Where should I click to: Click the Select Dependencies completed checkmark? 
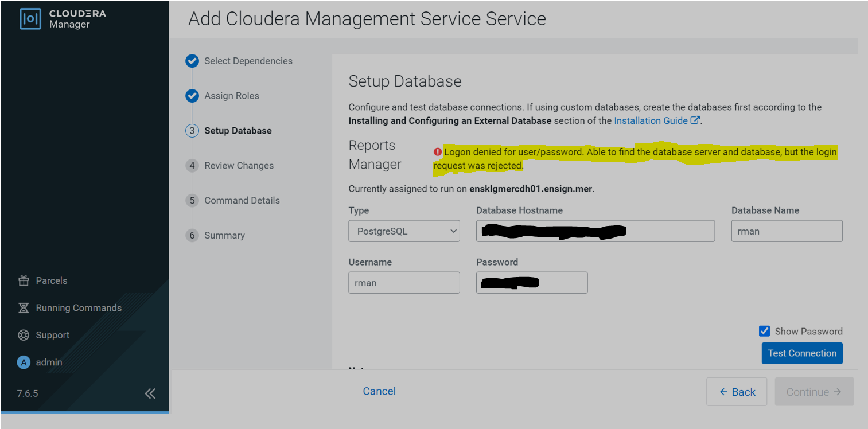pos(192,61)
